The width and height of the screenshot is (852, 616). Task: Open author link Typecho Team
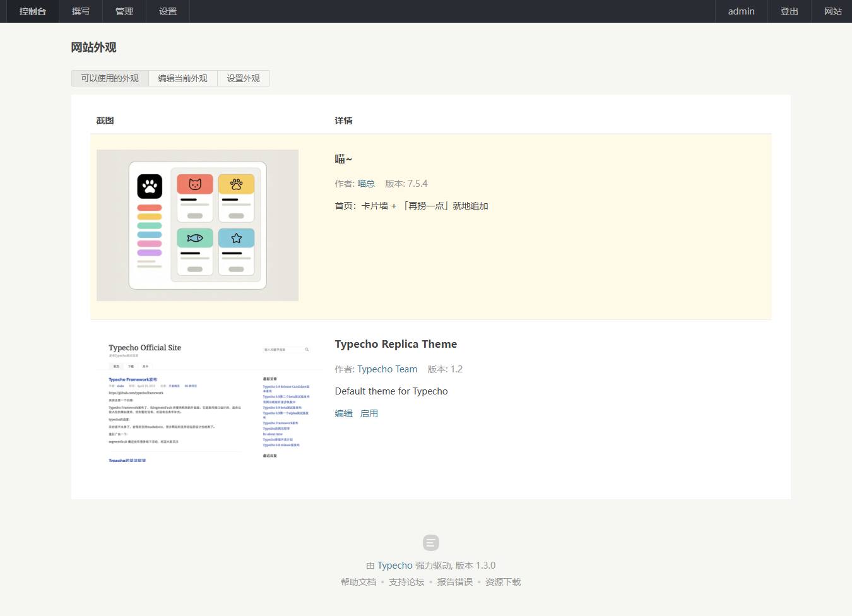coord(387,369)
